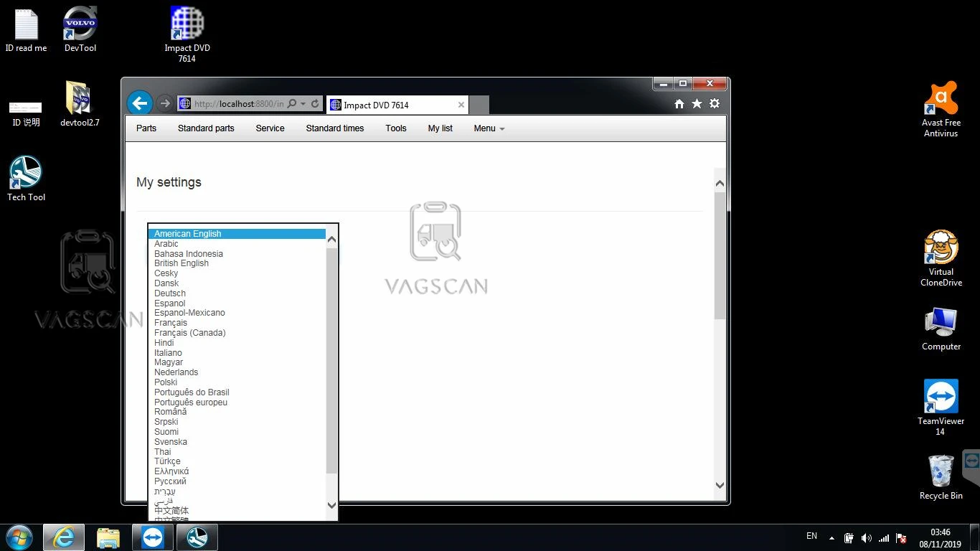Open the Favorites star icon
The image size is (980, 551).
click(697, 104)
